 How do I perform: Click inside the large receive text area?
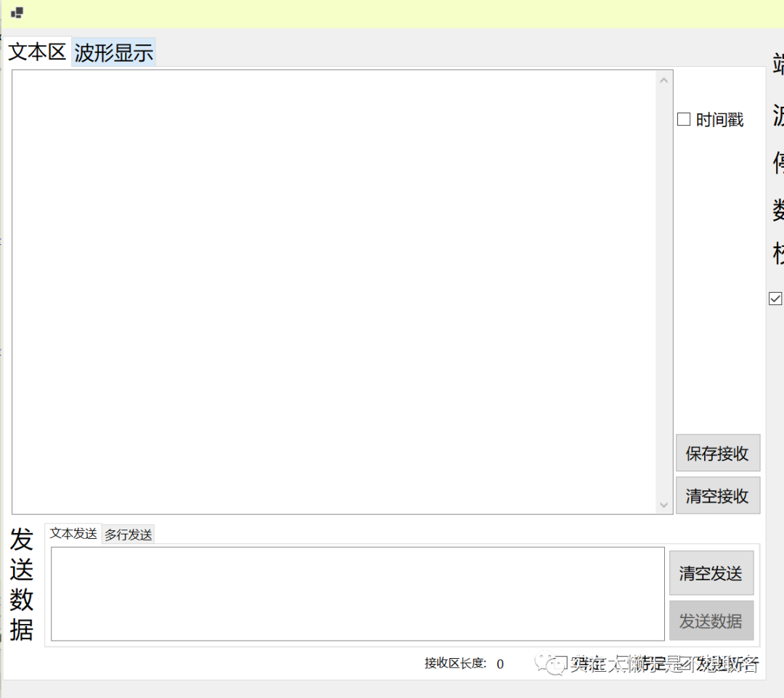[x=334, y=291]
